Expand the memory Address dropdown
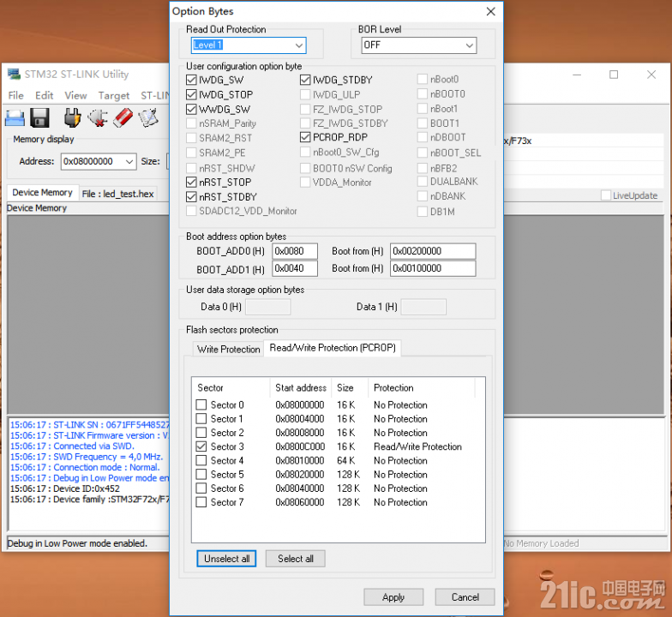Screen dimensions: 672x617 pyautogui.click(x=129, y=161)
